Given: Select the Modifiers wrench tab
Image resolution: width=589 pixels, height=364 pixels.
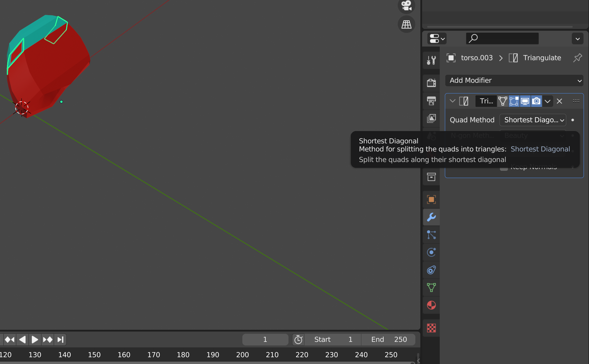Looking at the screenshot, I should point(431,217).
